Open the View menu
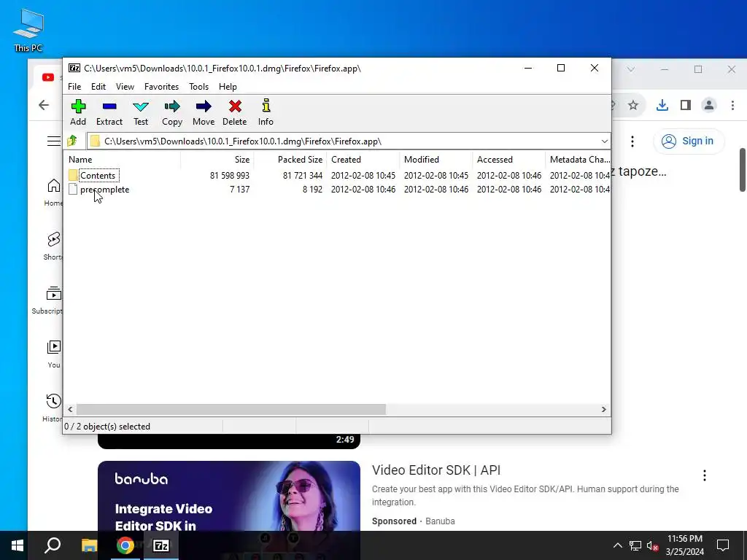Image resolution: width=747 pixels, height=560 pixels. pyautogui.click(x=125, y=87)
